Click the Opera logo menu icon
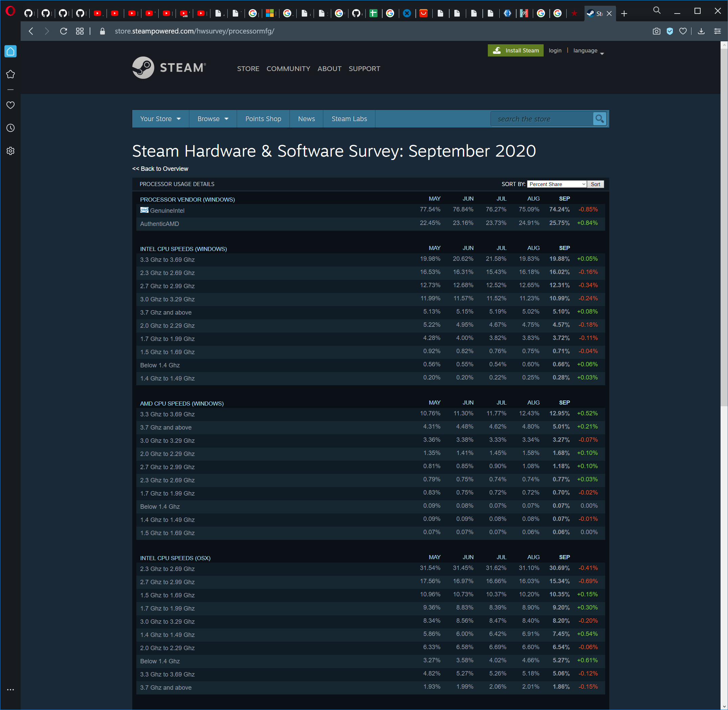 [10, 11]
